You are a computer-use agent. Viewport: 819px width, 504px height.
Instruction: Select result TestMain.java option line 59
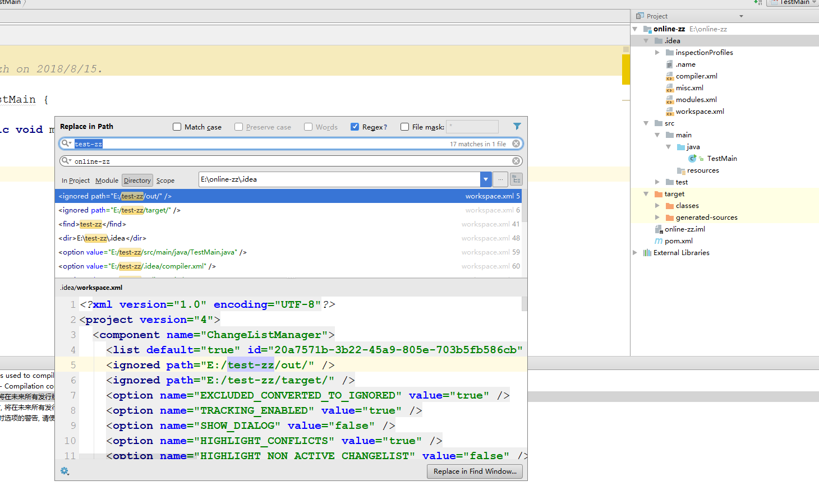288,252
